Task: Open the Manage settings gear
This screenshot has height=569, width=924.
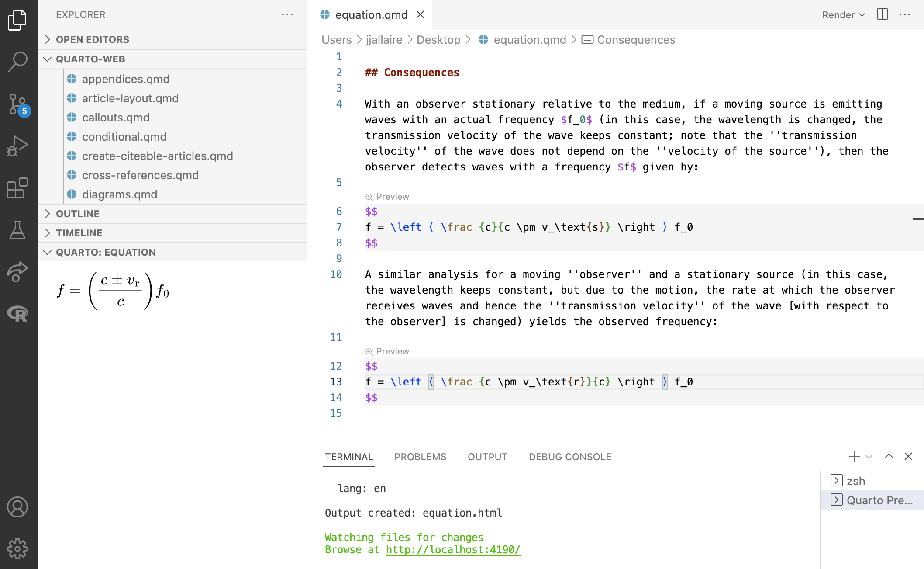Action: [x=18, y=549]
